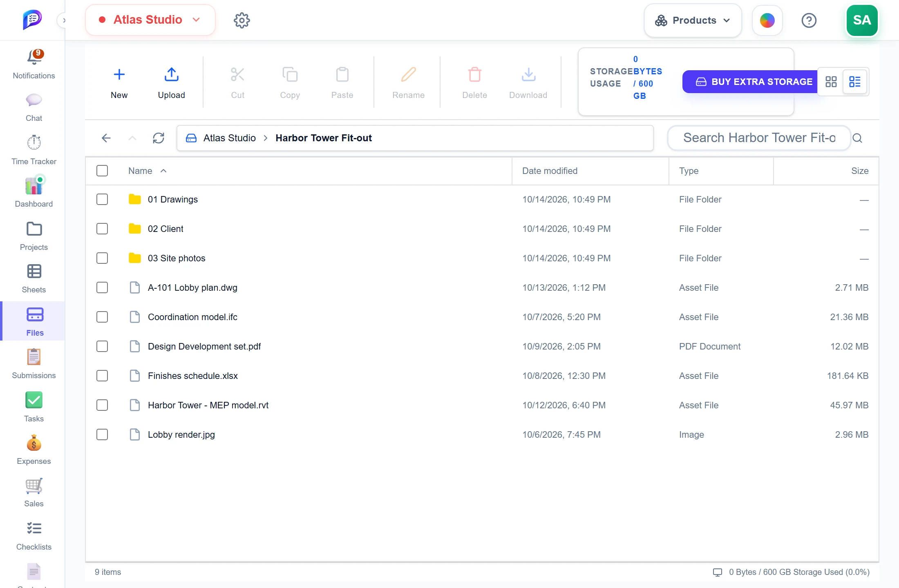Click the Upload button
The image size is (899, 588).
point(172,83)
